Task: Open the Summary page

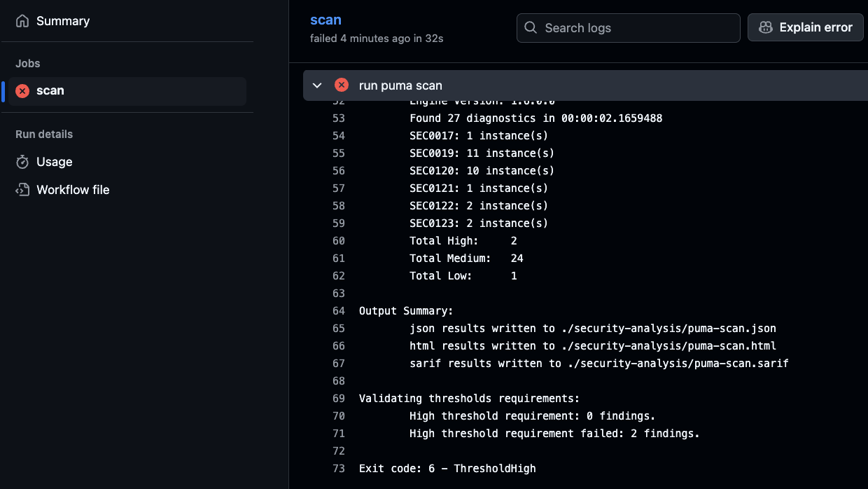Action: [x=63, y=21]
